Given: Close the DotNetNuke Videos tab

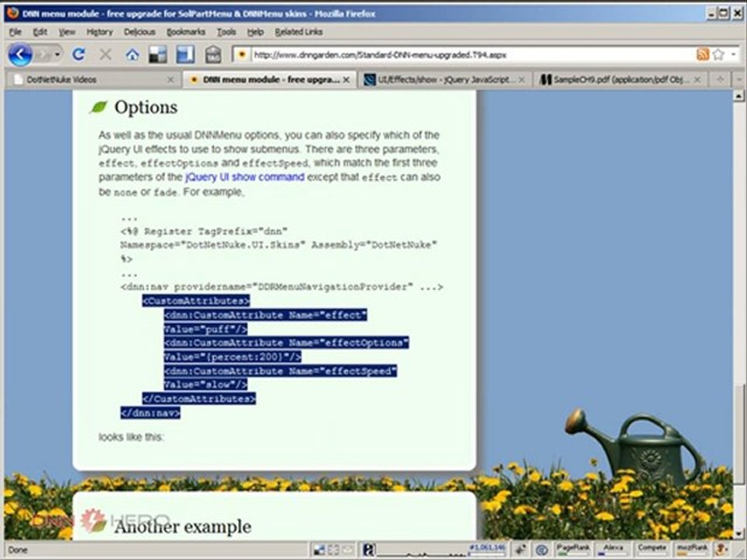Looking at the screenshot, I should point(170,79).
